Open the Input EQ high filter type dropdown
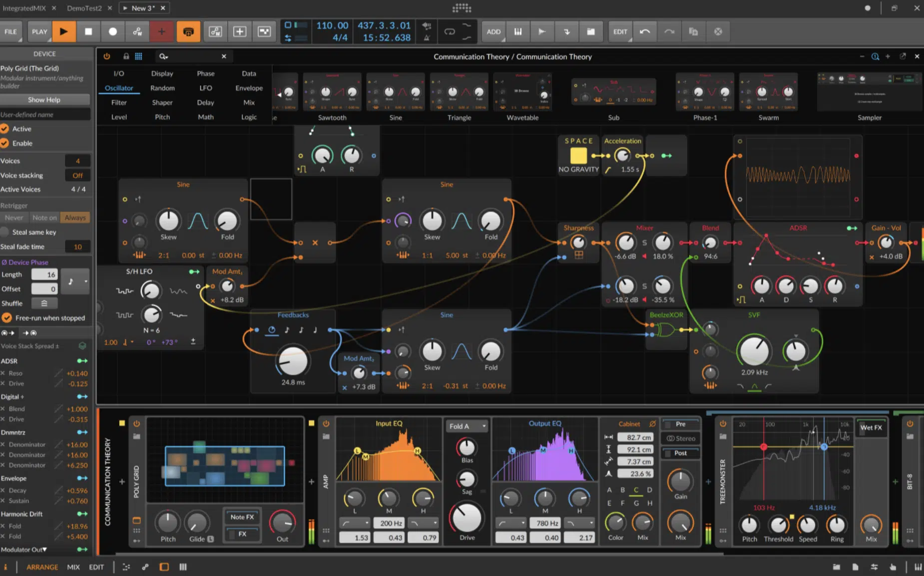The height and width of the screenshot is (576, 924). point(424,523)
